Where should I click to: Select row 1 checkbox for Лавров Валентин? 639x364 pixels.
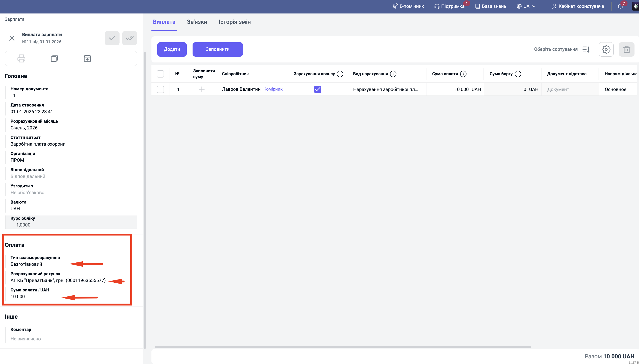pos(160,89)
